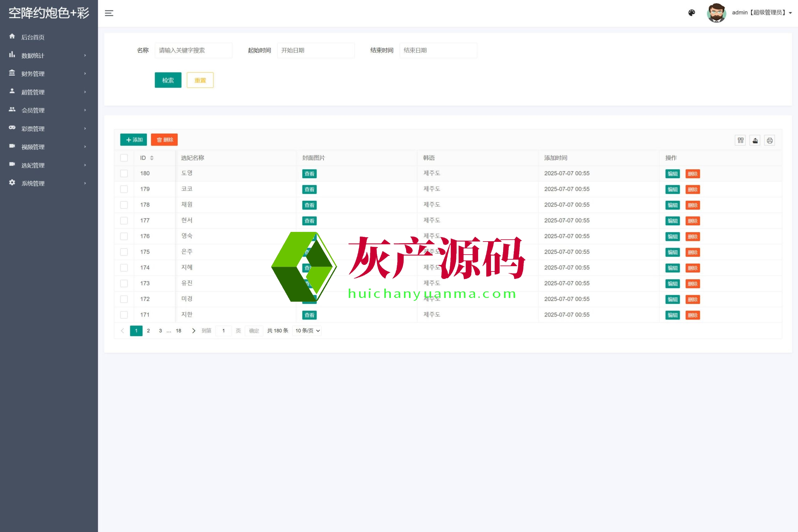Click the 重置 reset button

click(200, 80)
